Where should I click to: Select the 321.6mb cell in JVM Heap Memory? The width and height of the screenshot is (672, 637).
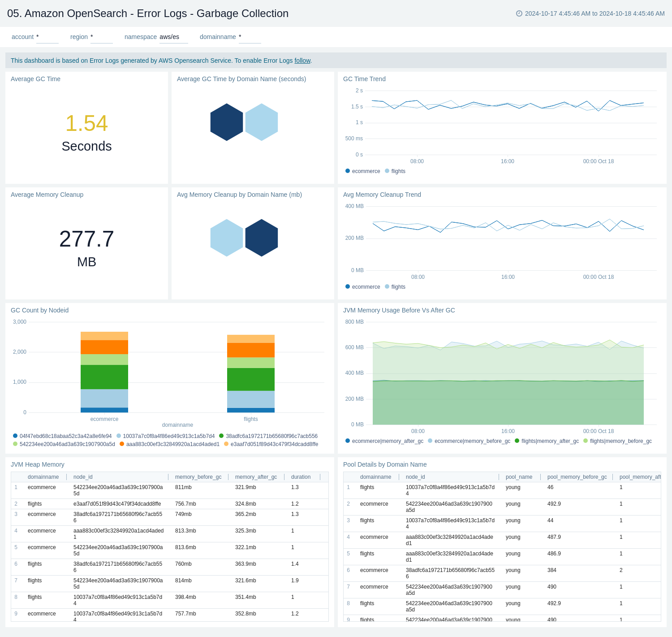[x=246, y=581]
